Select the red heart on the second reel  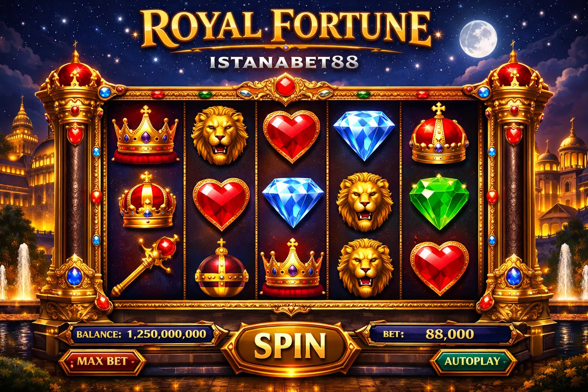(x=221, y=204)
